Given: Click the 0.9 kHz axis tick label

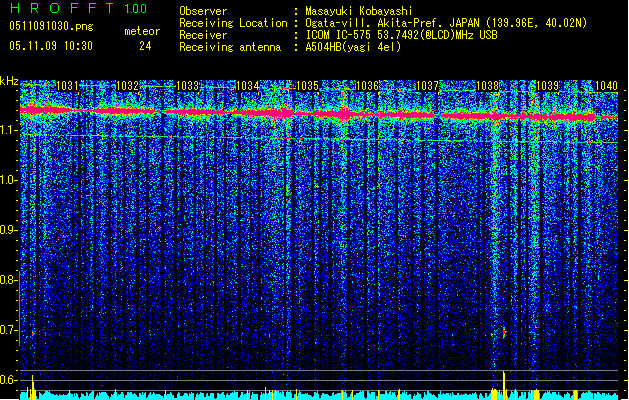Looking at the screenshot, I should [x=9, y=230].
